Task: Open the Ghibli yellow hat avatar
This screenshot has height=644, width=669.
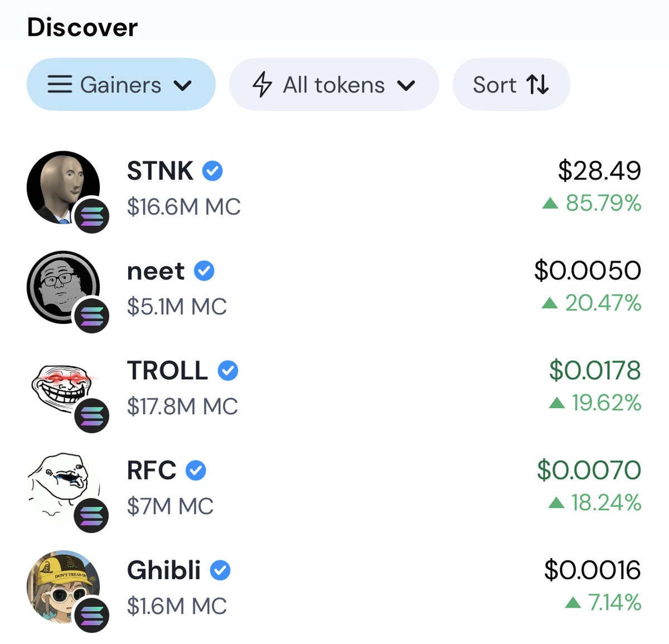Action: point(63,587)
